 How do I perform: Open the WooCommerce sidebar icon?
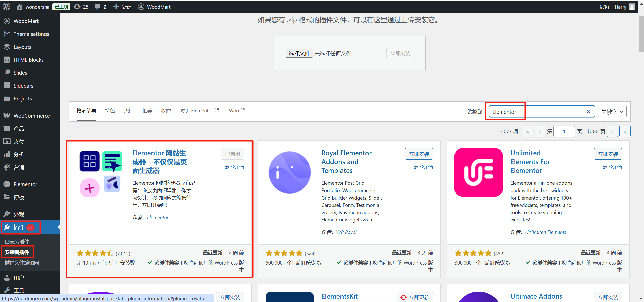(7, 115)
